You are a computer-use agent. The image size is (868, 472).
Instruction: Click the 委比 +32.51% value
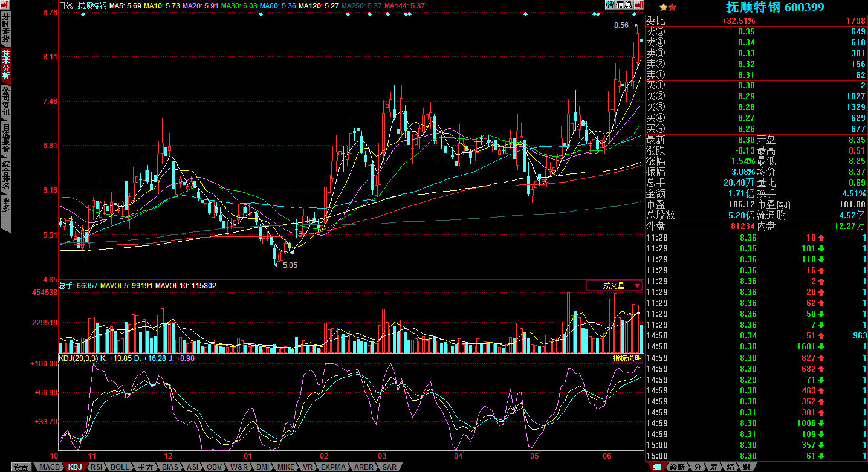pos(738,21)
